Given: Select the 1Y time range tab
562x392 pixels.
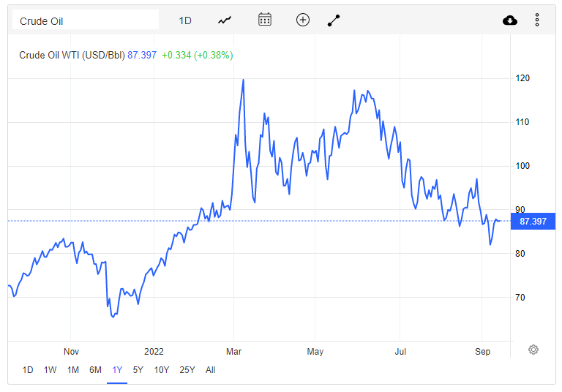Looking at the screenshot, I should [x=117, y=370].
